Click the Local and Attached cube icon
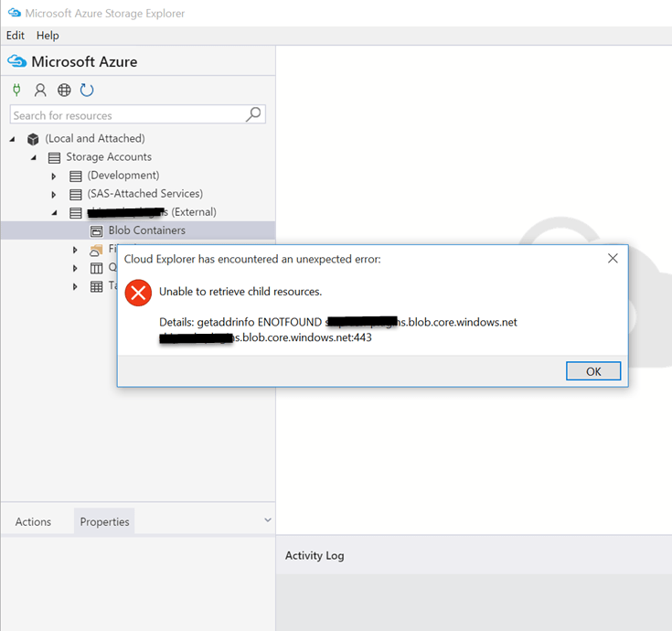Viewport: 672px width, 631px height. coord(33,139)
